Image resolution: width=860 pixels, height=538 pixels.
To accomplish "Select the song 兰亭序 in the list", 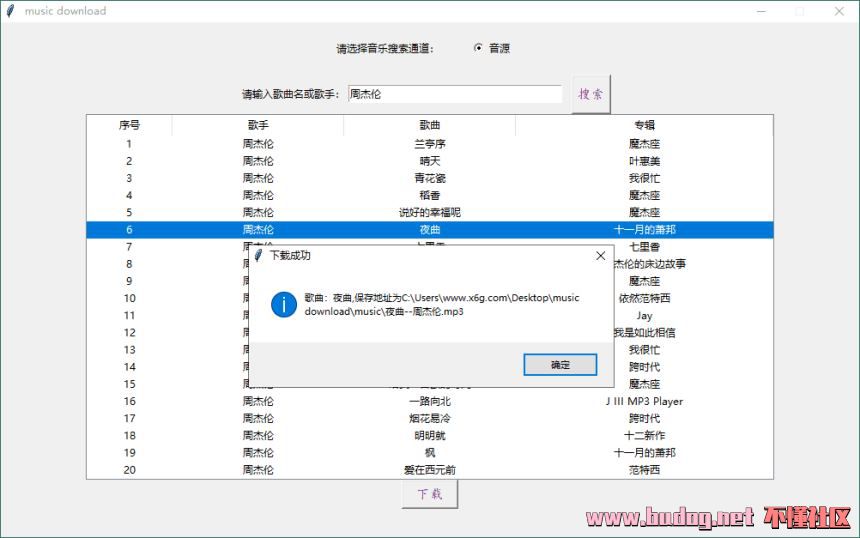I will (x=429, y=144).
